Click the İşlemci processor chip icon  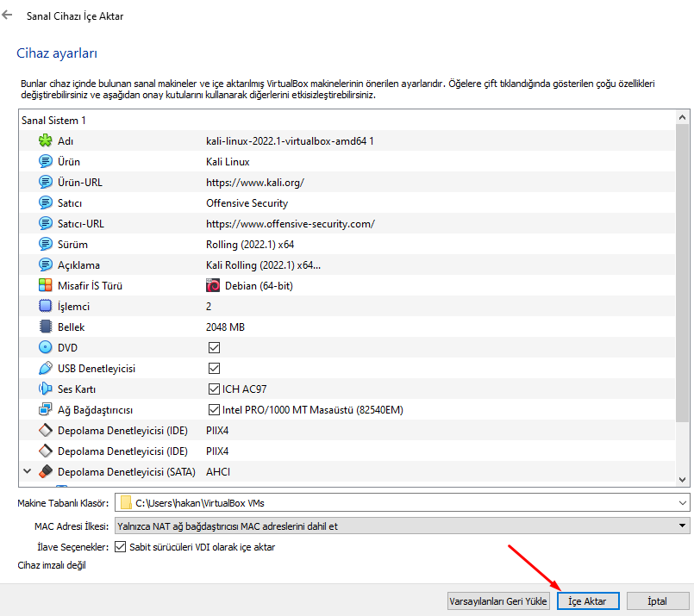click(x=46, y=306)
